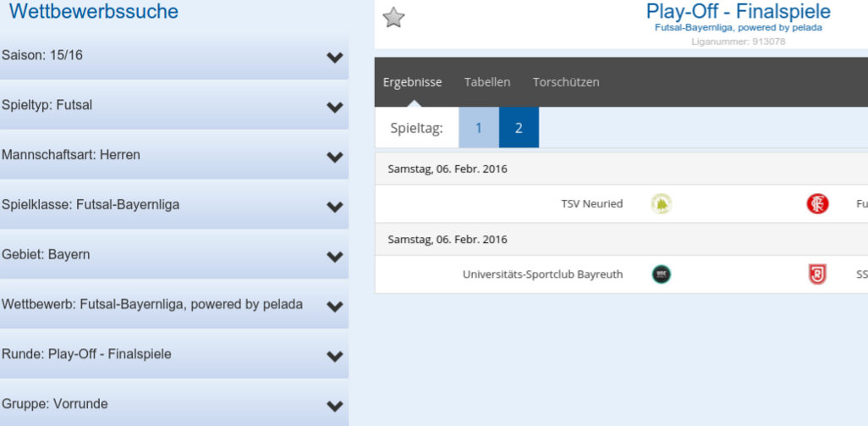This screenshot has height=426, width=868.
Task: Click the red club crest opposite TSV Neuried
Action: [817, 204]
